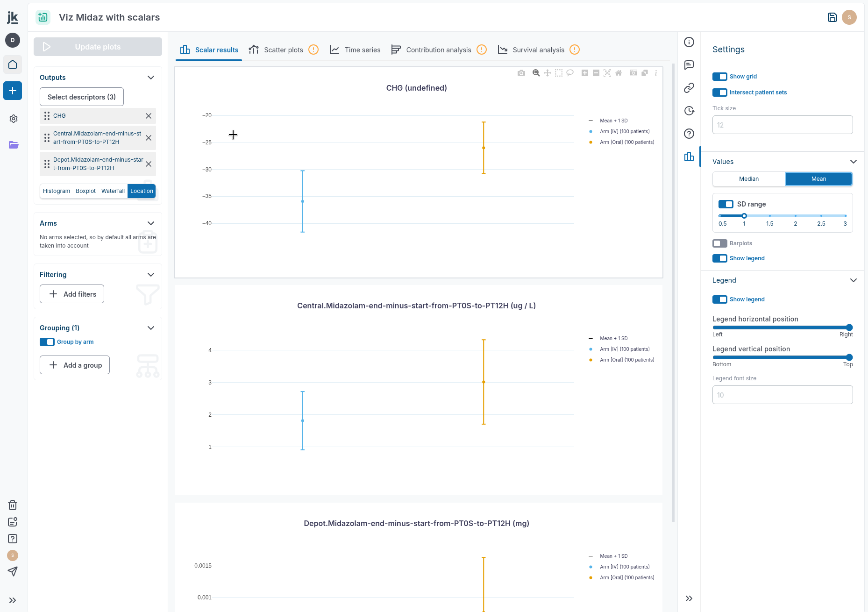Open the comments panel icon
Screen dimensions: 868x612
(x=689, y=65)
